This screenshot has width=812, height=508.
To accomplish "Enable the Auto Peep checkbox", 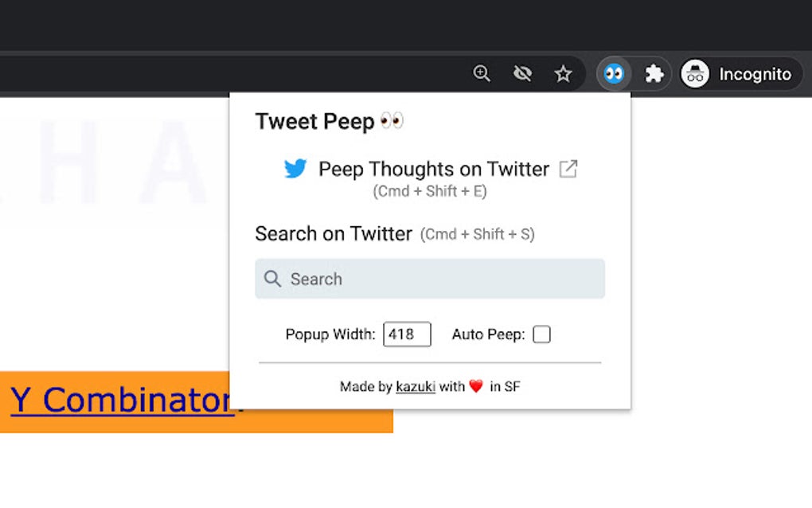I will tap(541, 334).
